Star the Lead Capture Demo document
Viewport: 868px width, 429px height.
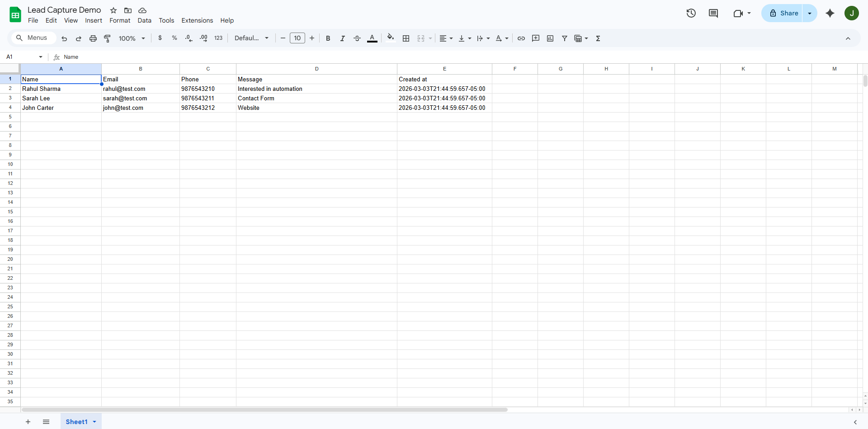click(x=113, y=10)
